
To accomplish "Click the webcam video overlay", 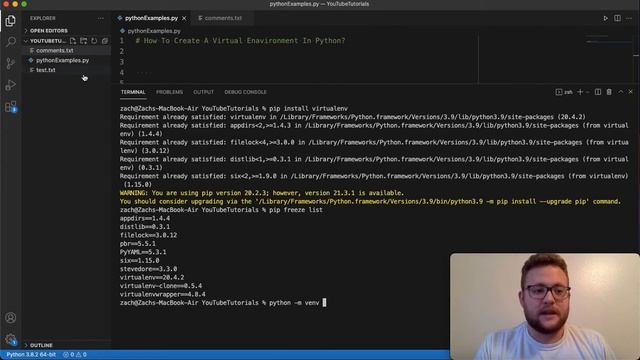I will click(544, 306).
